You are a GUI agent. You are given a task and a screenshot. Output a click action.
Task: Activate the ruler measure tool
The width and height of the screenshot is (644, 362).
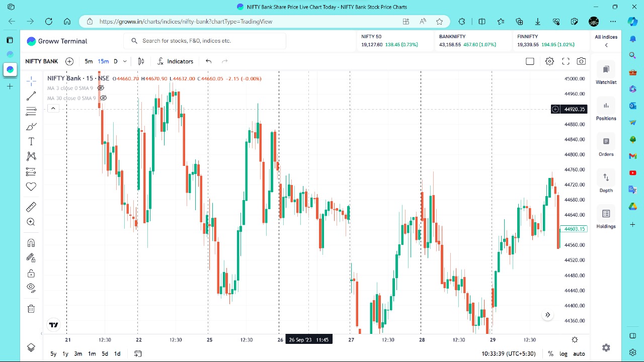[x=31, y=207]
